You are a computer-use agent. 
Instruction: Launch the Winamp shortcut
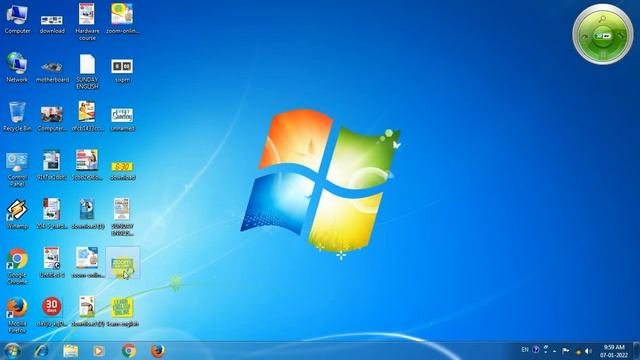click(17, 214)
